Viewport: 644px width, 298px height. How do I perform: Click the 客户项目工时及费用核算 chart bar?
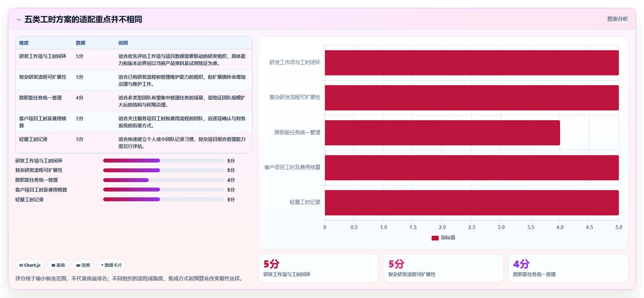471,168
